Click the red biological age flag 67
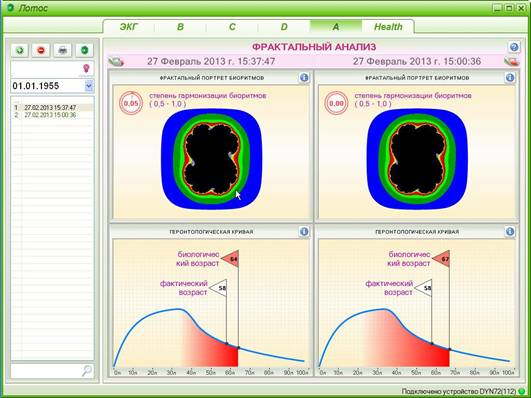Image resolution: width=531 pixels, height=398 pixels. (442, 259)
